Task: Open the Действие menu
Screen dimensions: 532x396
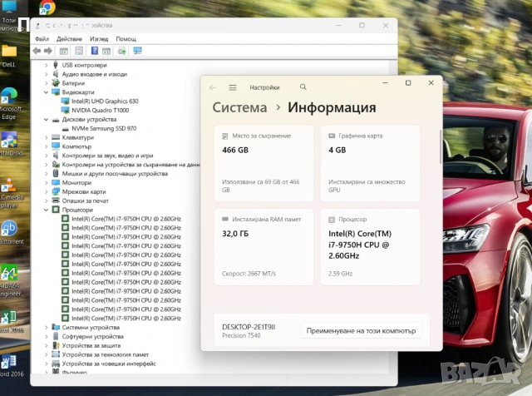Action: (69, 39)
